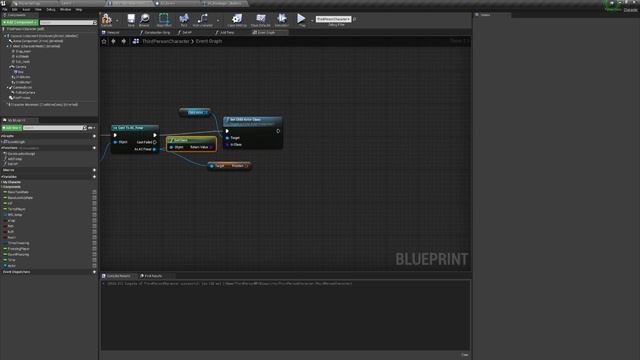Click the Play arrow in the toolbar
Screen dimensions: 640x360
tap(301, 18)
